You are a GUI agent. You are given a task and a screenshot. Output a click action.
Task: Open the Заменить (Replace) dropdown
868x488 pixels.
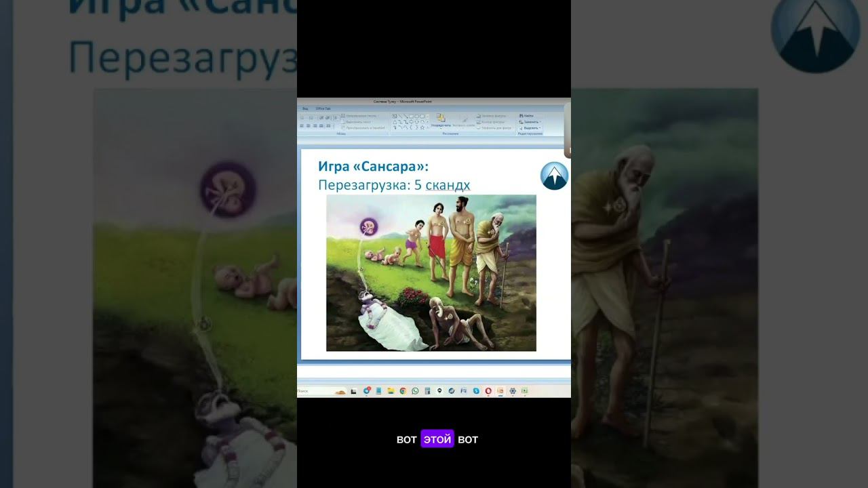tap(530, 122)
